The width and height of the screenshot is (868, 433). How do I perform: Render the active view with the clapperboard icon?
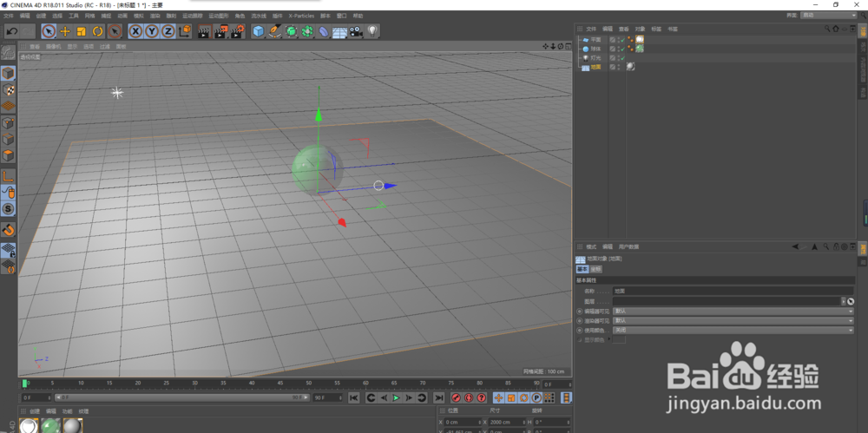click(204, 31)
